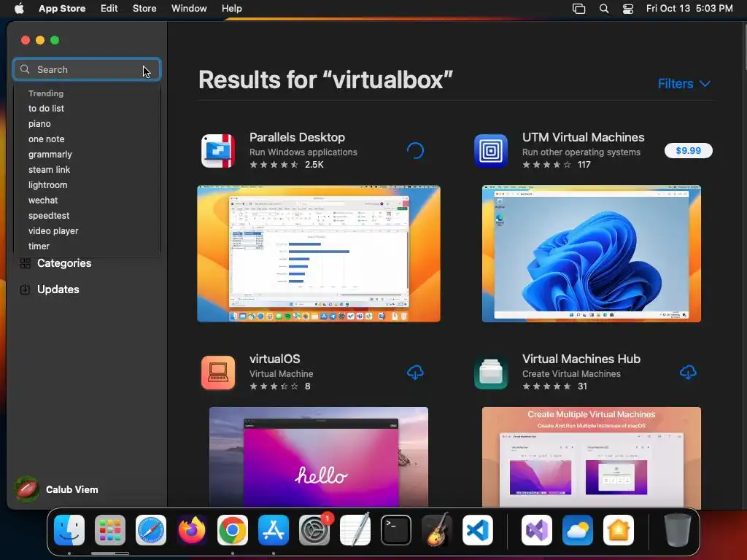Click the date and time in menu bar
The width and height of the screenshot is (747, 560).
pyautogui.click(x=689, y=9)
